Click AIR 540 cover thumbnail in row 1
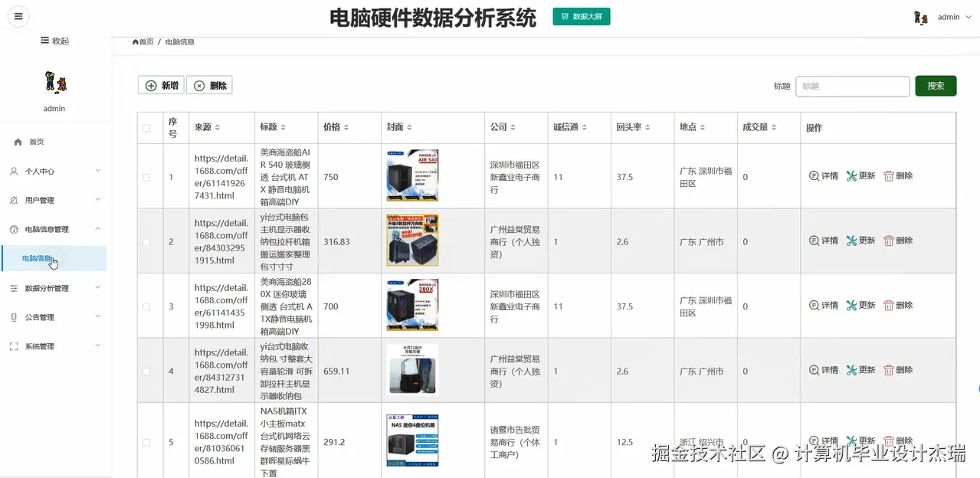980x478 pixels. point(413,175)
